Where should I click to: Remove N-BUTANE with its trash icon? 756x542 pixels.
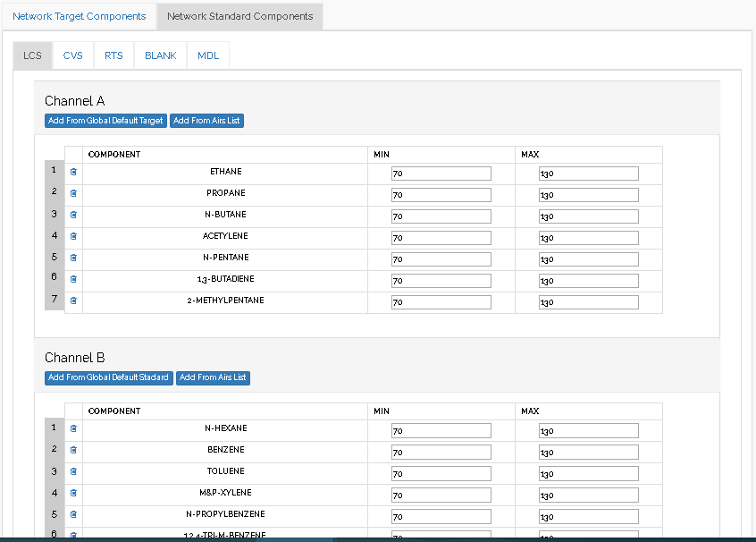pos(73,215)
